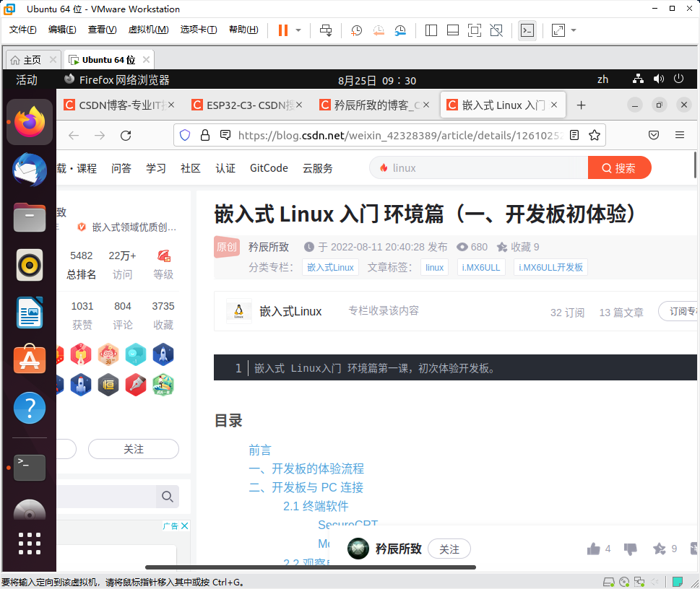This screenshot has height=589, width=700.
Task: Jump to 前言 in table of contents
Action: 260,450
